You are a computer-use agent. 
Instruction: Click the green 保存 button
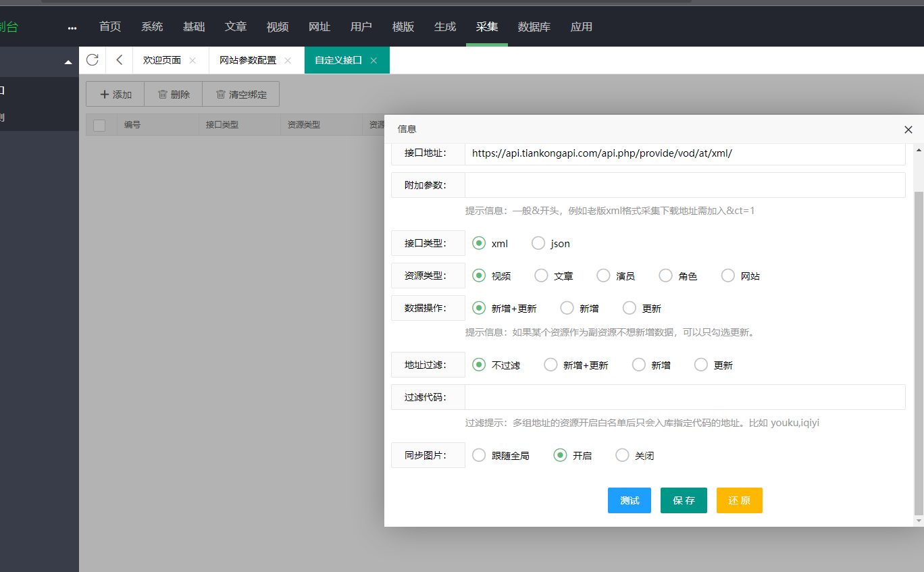(684, 500)
